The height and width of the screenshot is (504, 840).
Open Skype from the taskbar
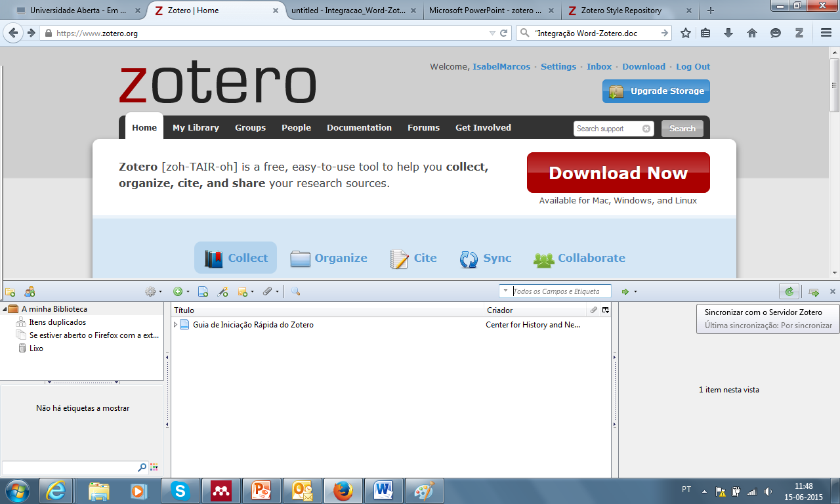pos(180,490)
